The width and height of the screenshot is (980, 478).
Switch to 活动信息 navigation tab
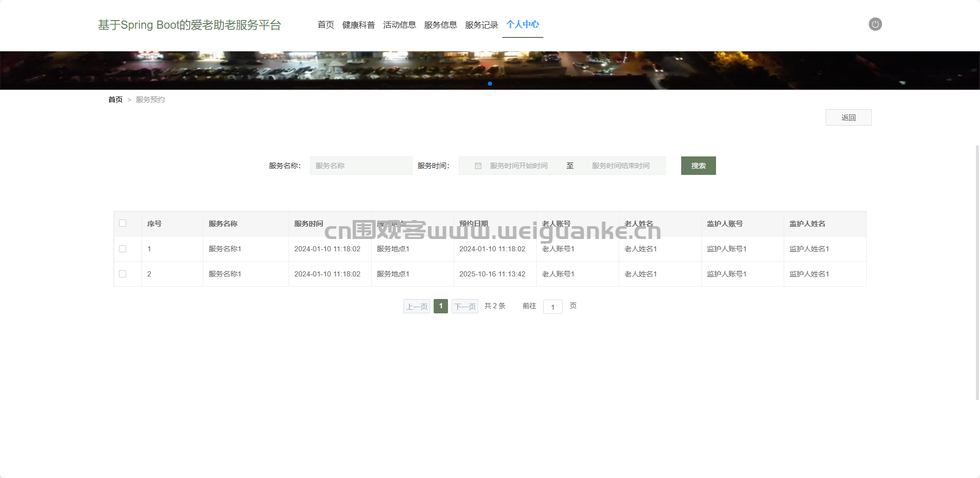tap(399, 25)
